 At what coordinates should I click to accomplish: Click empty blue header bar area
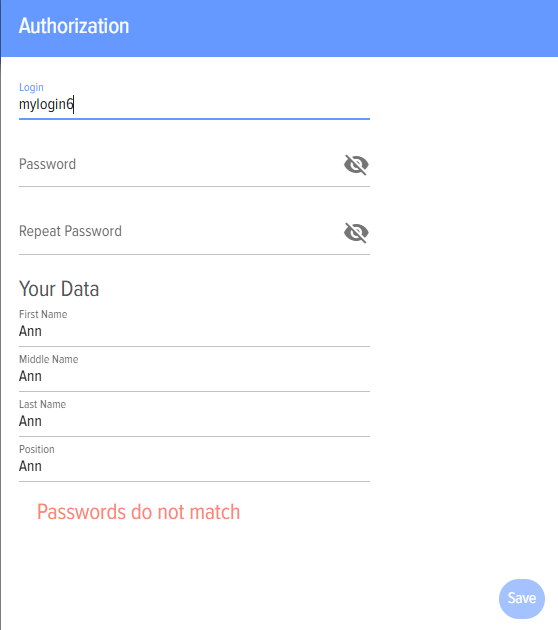(341, 28)
